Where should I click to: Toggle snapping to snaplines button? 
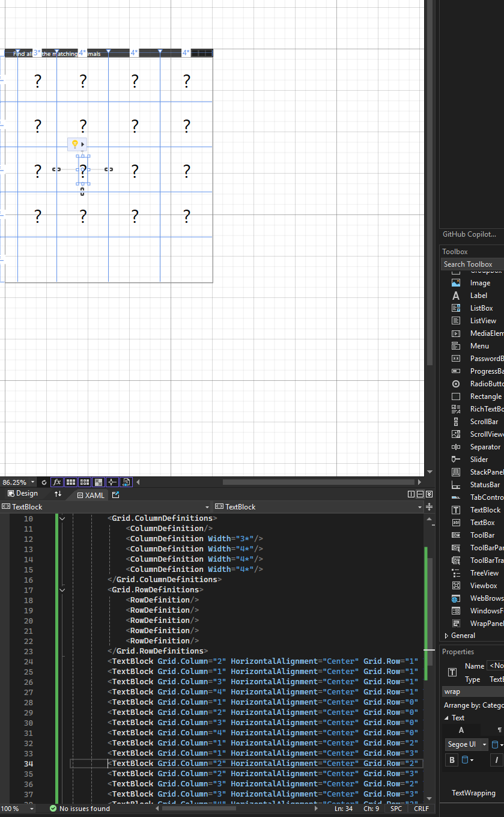pos(112,482)
